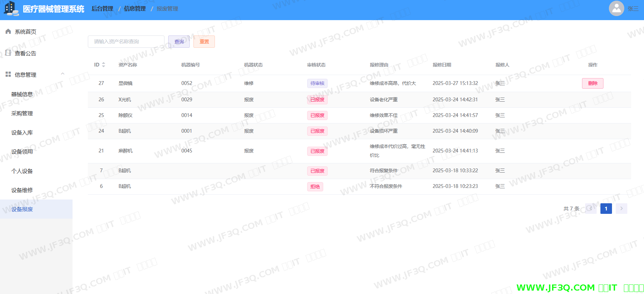Open the 张三 user name dropdown
This screenshot has width=644, height=294.
coord(633,9)
